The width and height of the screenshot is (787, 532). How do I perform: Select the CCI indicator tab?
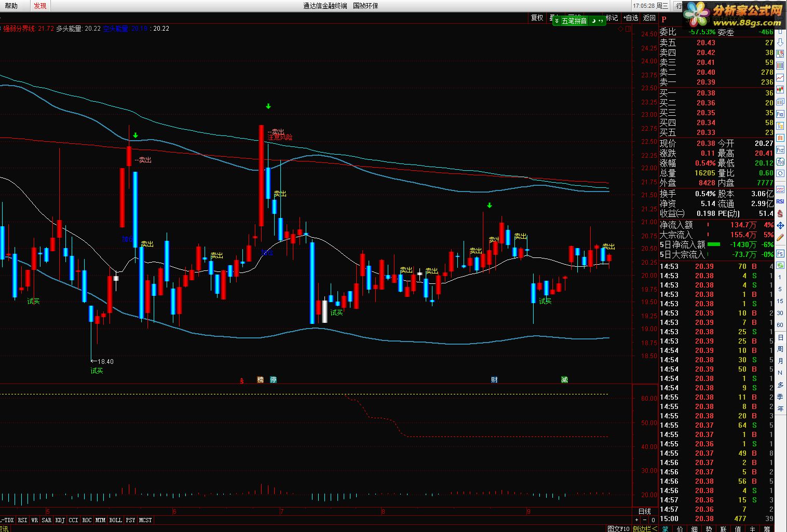tap(73, 520)
